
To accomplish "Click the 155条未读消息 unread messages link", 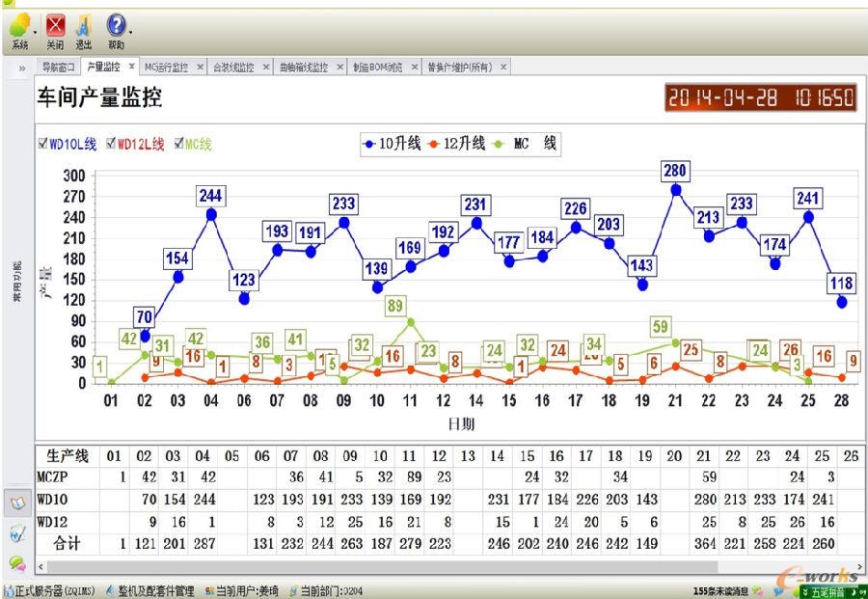I will [720, 590].
